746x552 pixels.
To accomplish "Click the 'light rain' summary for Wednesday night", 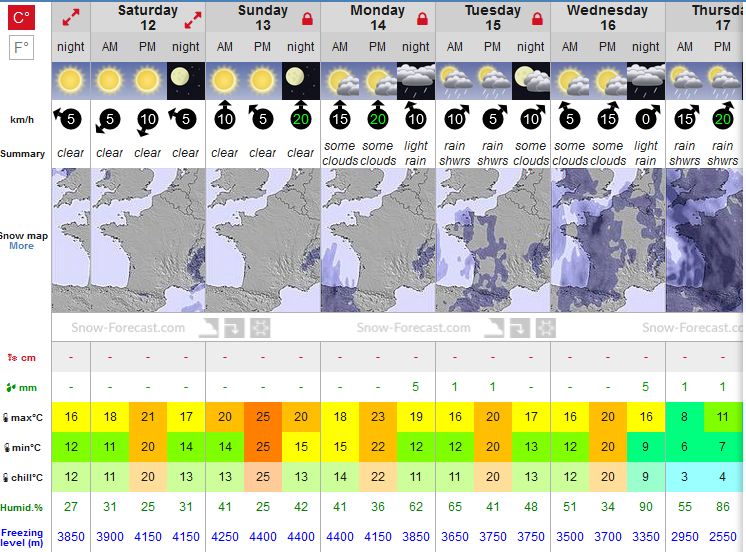I will tap(646, 153).
